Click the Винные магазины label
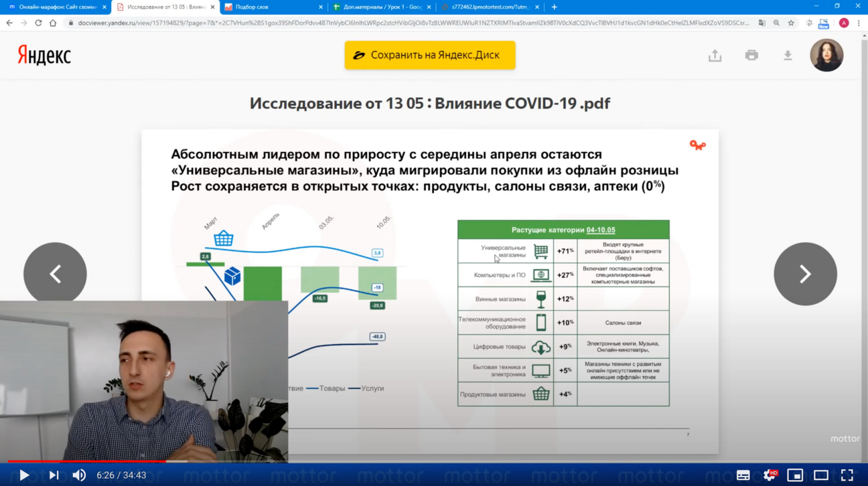This screenshot has width=868, height=486. [x=500, y=299]
